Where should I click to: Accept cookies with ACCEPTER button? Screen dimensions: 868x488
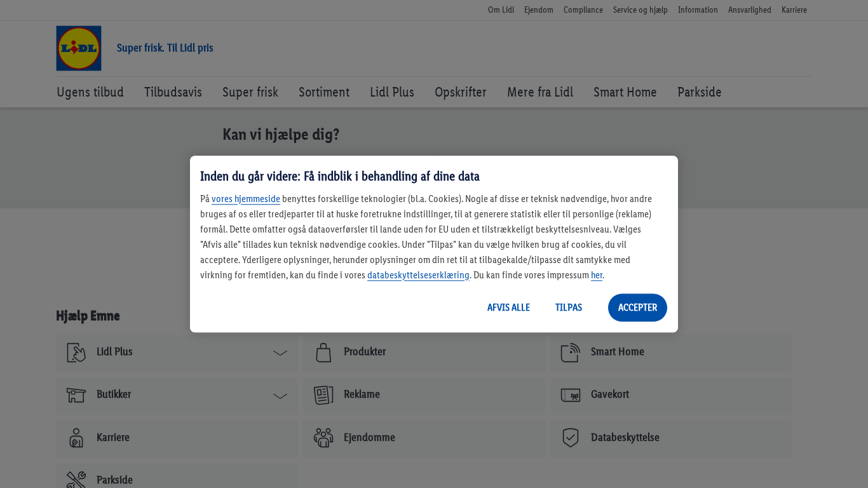click(637, 308)
